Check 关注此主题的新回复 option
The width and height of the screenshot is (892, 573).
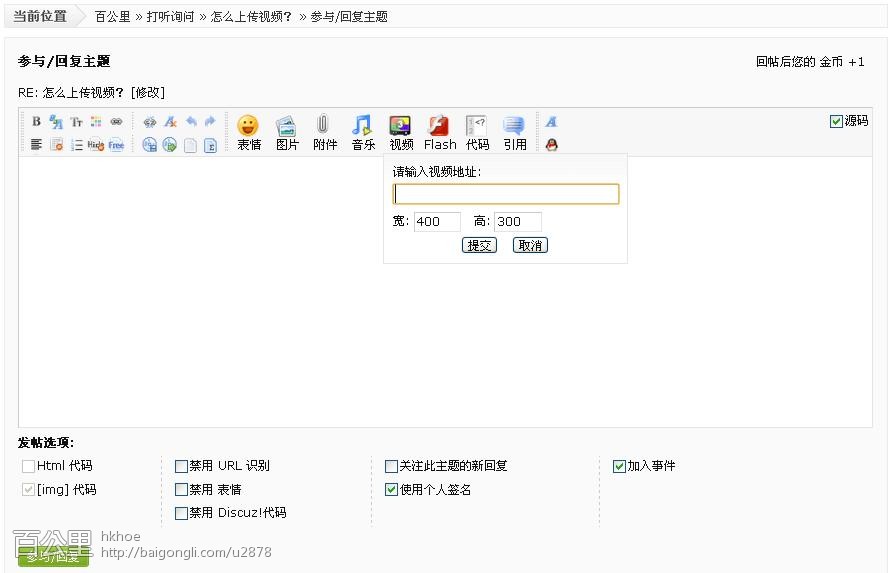[x=391, y=467]
